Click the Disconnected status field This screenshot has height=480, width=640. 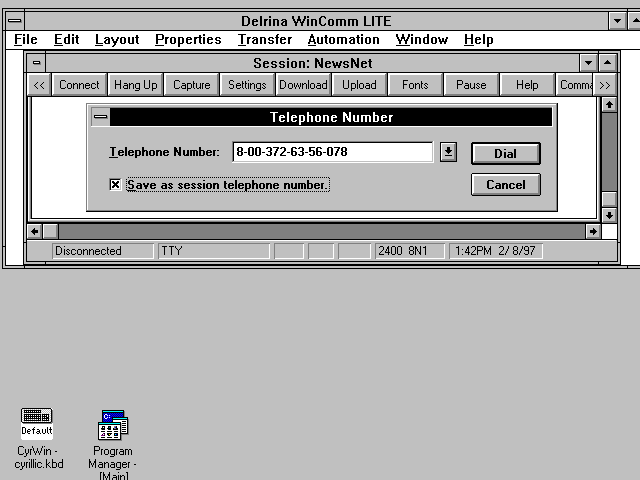tap(103, 251)
